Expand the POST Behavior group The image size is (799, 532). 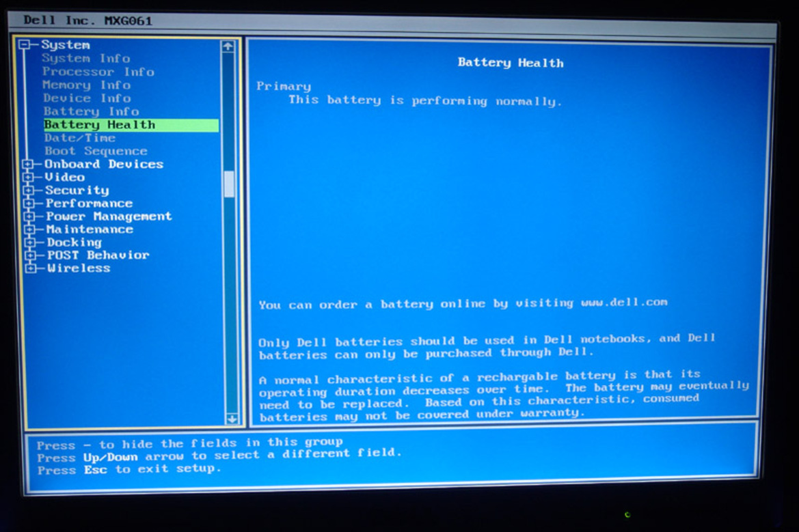31,255
